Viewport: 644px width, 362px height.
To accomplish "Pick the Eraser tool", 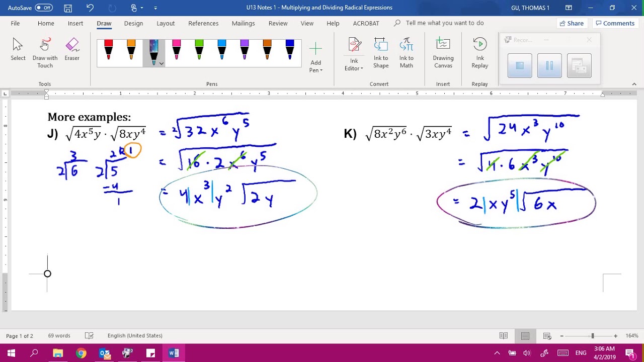I will pos(72,50).
